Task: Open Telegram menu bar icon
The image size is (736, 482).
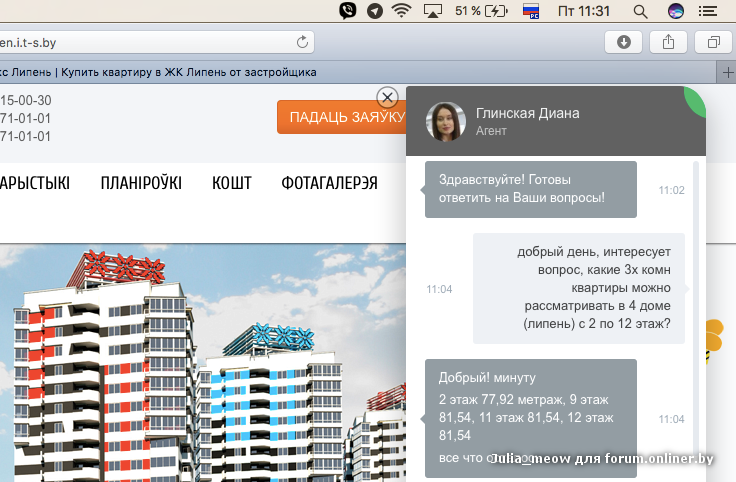Action: [375, 11]
